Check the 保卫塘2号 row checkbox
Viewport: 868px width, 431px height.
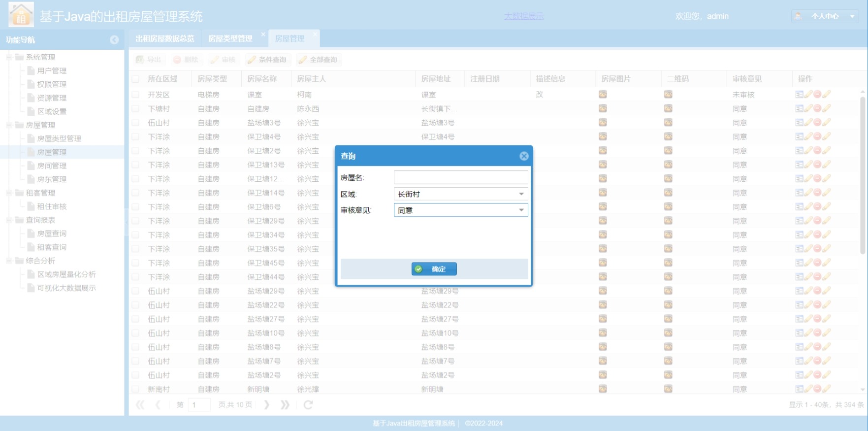point(135,151)
